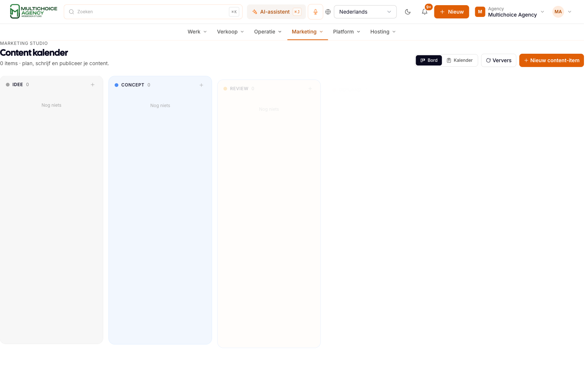The image size is (588, 368).
Task: Click the search magnifier icon
Action: (72, 12)
